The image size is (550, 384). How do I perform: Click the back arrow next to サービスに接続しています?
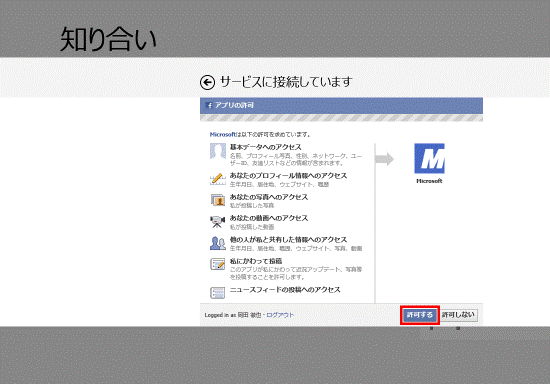pos(207,83)
